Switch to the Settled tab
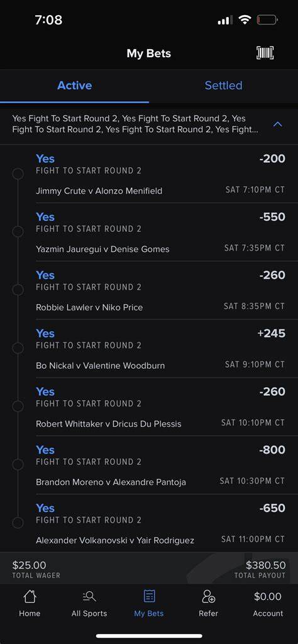 (224, 85)
